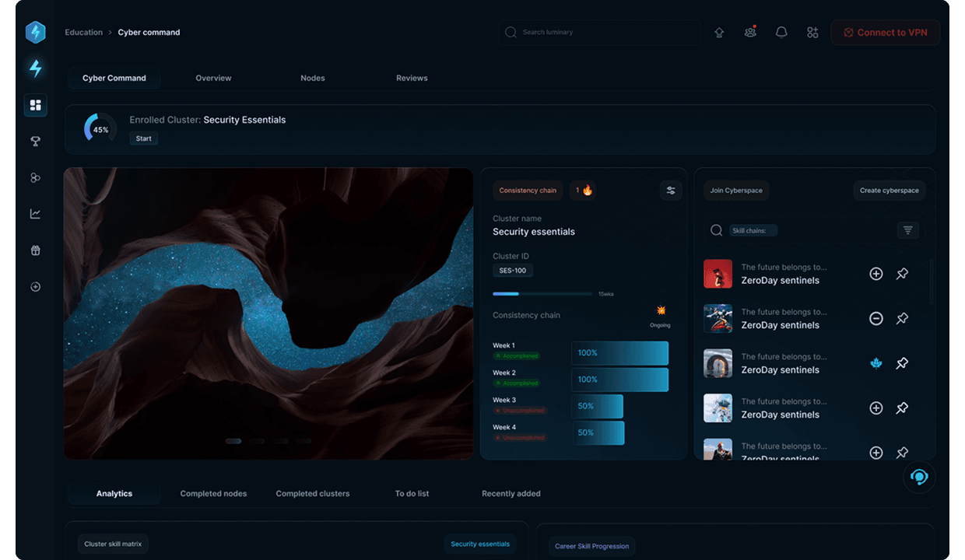Adjust the Week 3 progress slider

point(597,406)
